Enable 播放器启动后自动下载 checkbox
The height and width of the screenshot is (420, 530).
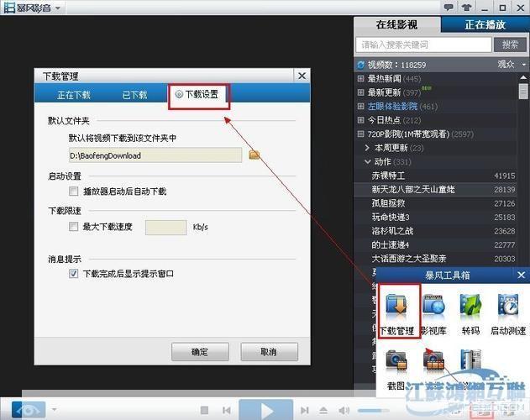coord(73,191)
